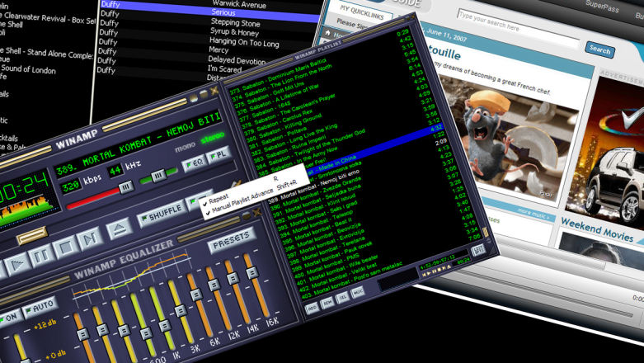Toggle the Winamp EQ window button
This screenshot has height=363, width=644.
click(195, 163)
